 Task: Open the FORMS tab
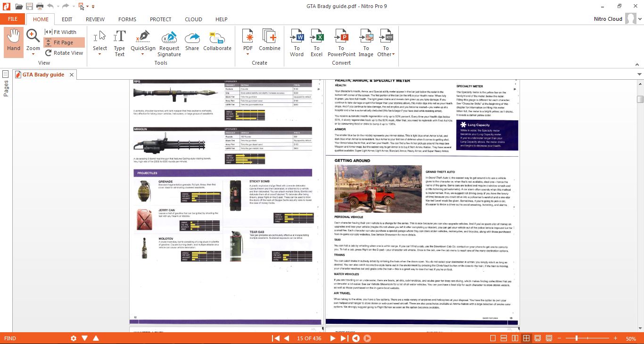coord(127,19)
